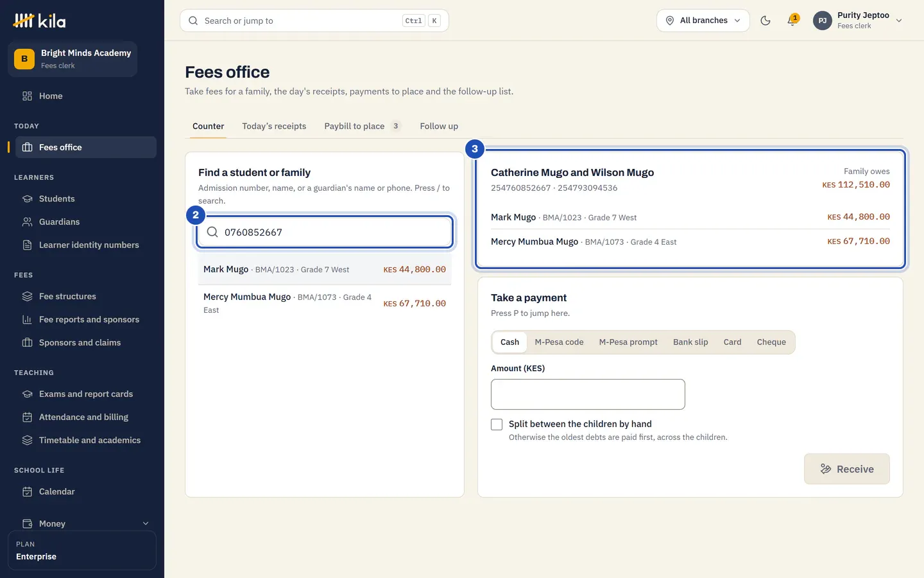
Task: Toggle dark mode moon icon
Action: tap(765, 21)
